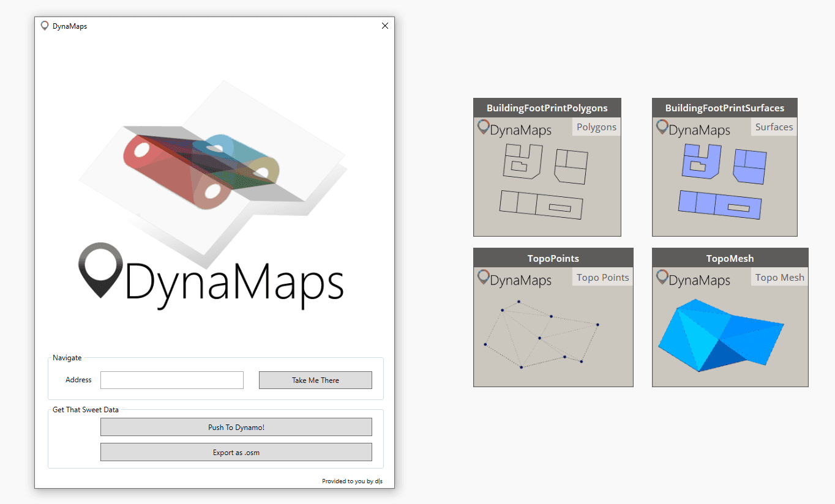Select the TopoPoints node header
This screenshot has width=835, height=504.
[x=553, y=258]
